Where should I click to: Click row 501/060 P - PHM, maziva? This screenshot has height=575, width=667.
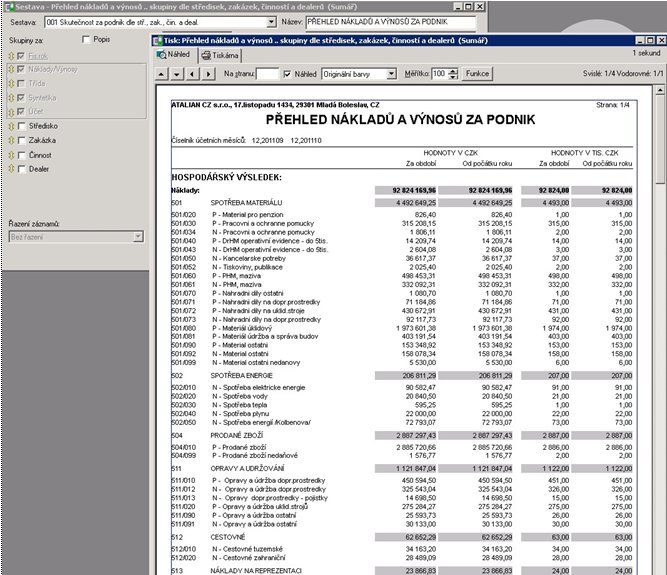[x=402, y=276]
